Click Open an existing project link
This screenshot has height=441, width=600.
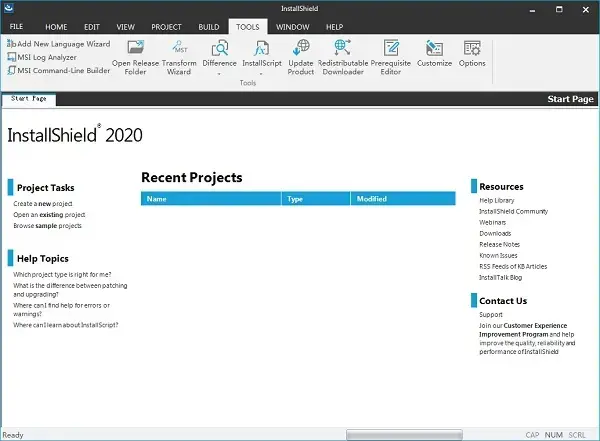point(49,215)
